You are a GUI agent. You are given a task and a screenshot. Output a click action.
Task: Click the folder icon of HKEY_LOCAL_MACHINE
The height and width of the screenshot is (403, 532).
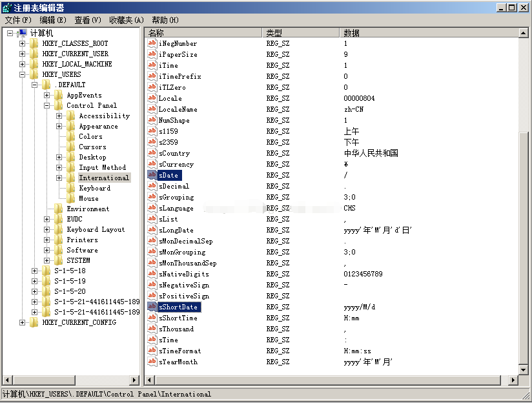tap(34, 64)
